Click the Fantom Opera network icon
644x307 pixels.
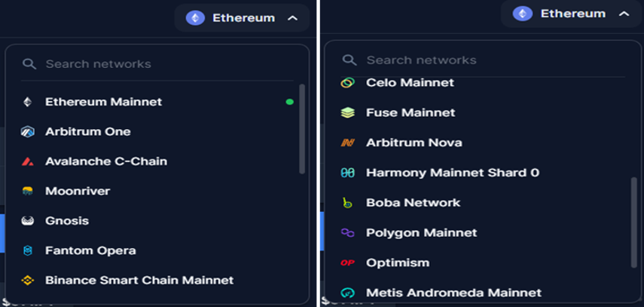tap(28, 250)
